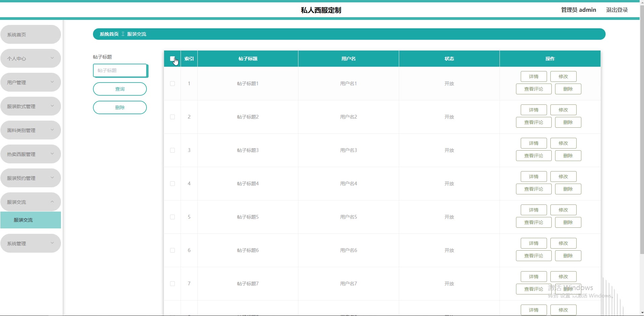Open 详情 for 帖子标题5
This screenshot has width=644, height=316.
(534, 210)
